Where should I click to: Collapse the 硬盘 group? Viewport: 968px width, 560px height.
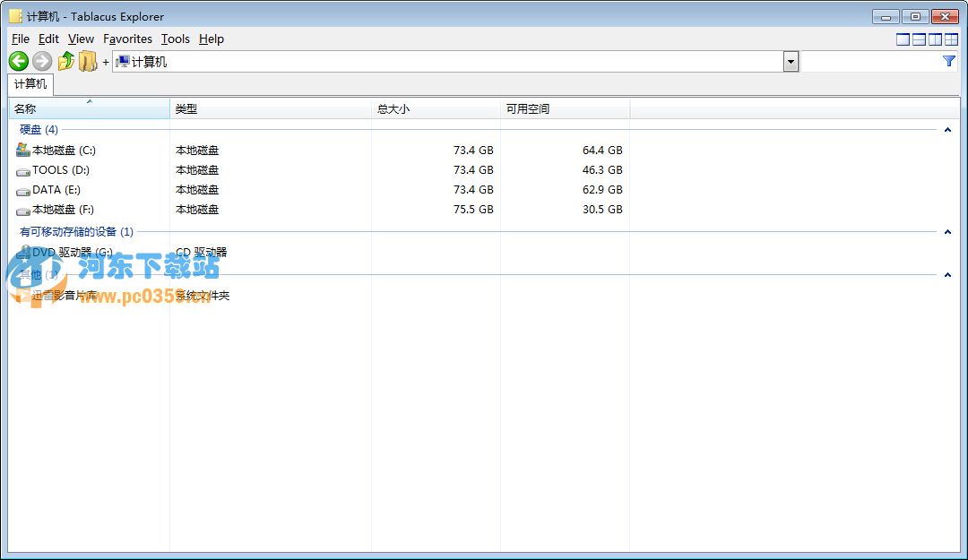pos(947,129)
